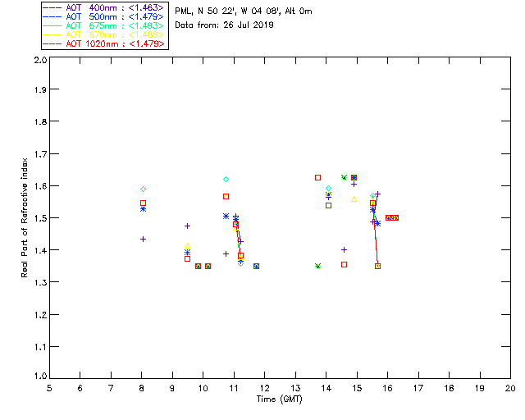Click the AOT 675nm legend entry
Viewport: 525px width, 420px height.
click(104, 25)
